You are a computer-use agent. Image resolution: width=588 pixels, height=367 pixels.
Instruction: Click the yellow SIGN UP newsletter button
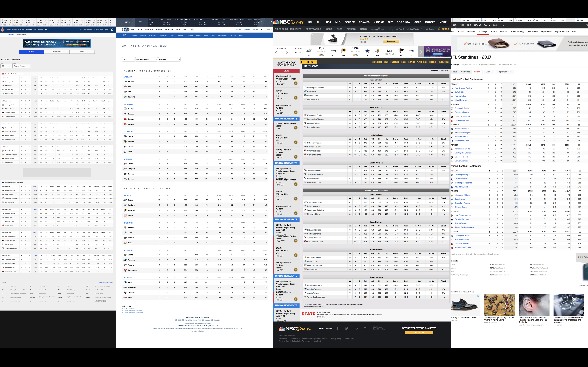click(419, 333)
